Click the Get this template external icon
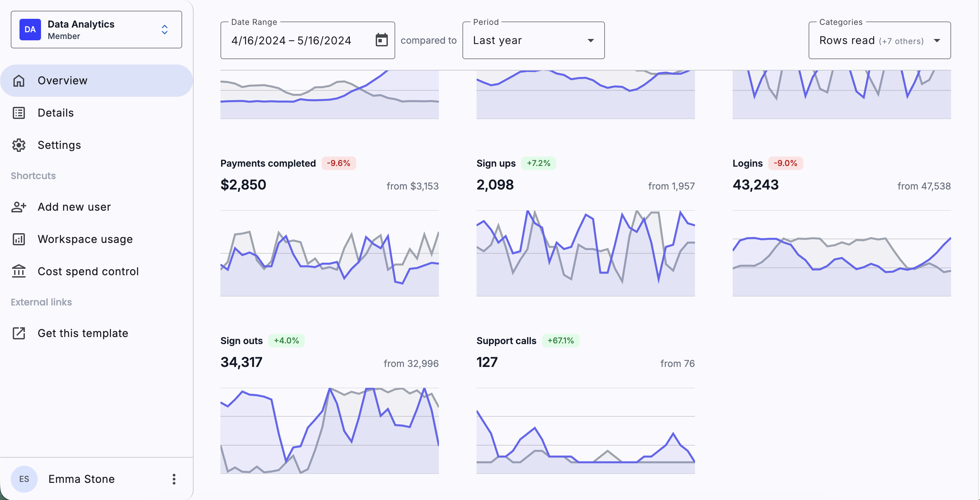Image resolution: width=980 pixels, height=500 pixels. [18, 333]
